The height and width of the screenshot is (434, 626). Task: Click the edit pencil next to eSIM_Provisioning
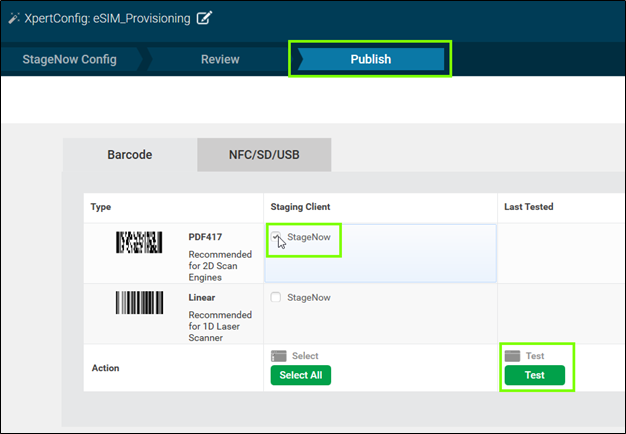pos(205,18)
